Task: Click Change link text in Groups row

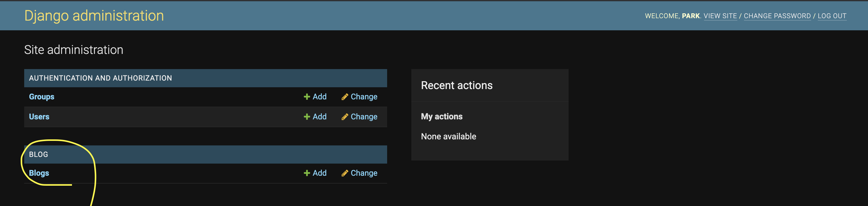Action: click(x=364, y=97)
